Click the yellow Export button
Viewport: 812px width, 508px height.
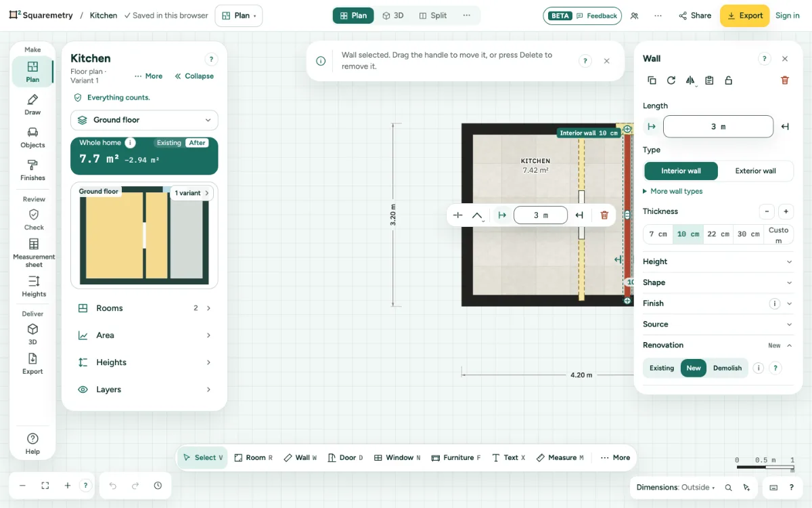click(744, 16)
